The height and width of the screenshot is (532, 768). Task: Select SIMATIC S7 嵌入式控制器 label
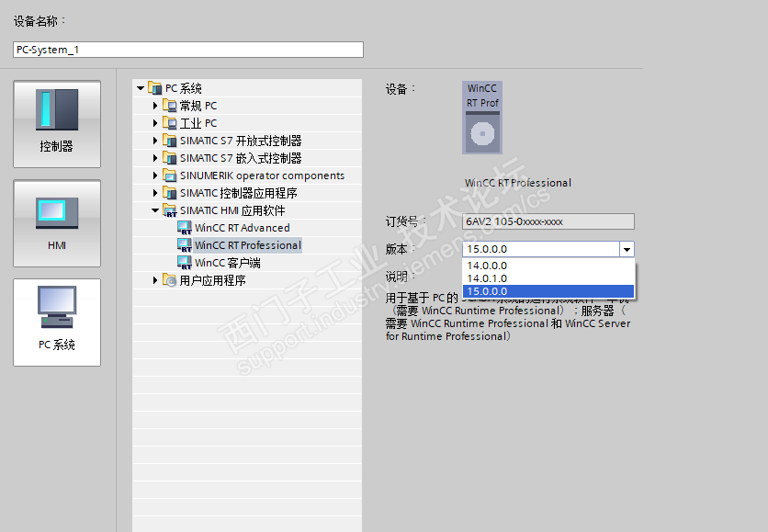[241, 158]
